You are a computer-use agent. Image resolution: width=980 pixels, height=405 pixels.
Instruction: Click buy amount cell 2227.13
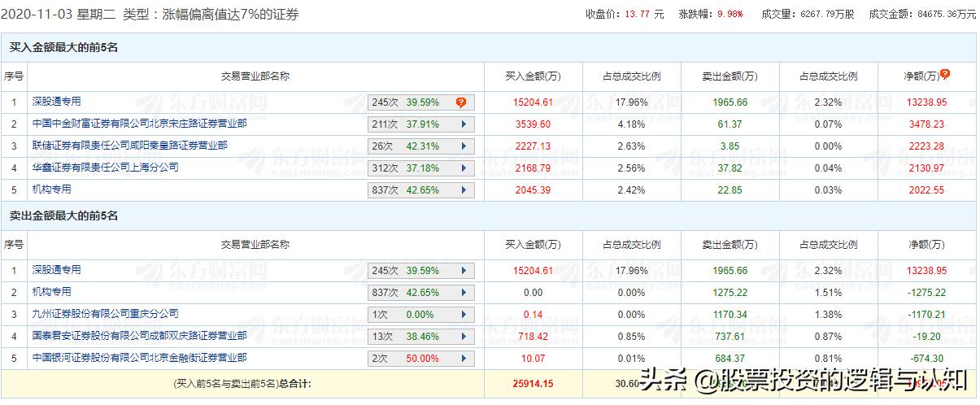(533, 146)
